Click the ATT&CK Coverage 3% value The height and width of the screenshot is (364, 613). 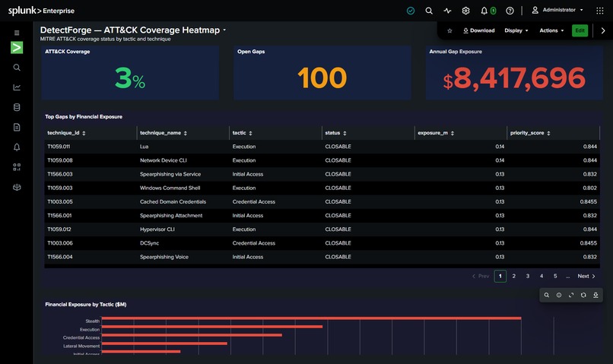(x=130, y=78)
